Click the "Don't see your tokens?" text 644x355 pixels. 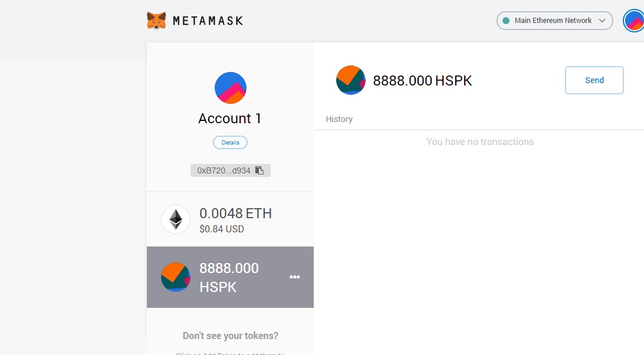coord(230,336)
